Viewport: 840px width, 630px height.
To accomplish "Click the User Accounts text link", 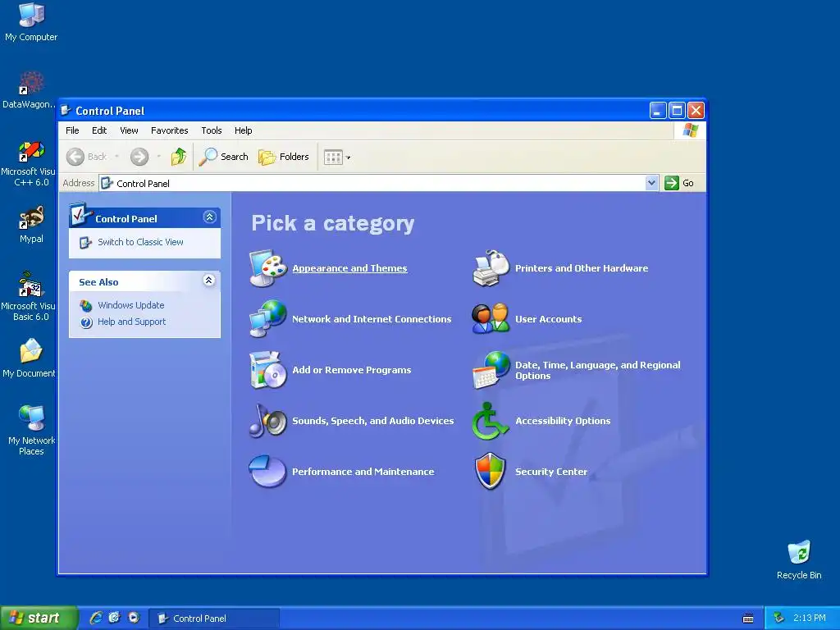I will (x=549, y=319).
